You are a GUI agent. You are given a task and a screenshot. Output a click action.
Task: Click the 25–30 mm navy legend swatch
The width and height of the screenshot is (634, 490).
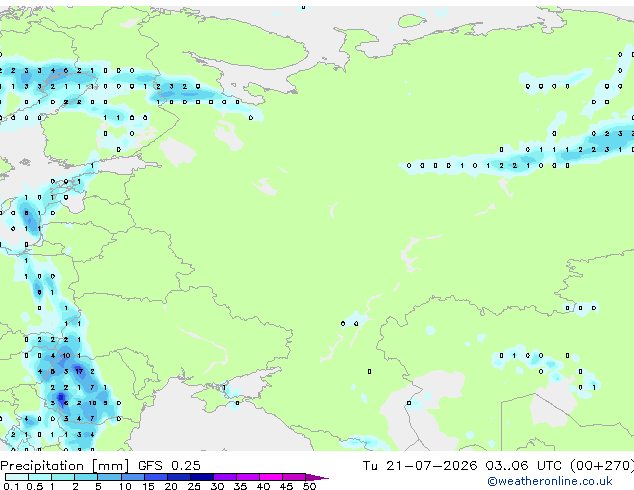tap(201, 477)
